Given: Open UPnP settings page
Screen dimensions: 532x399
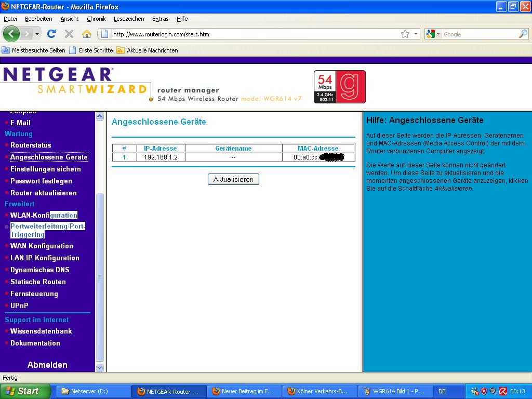Looking at the screenshot, I should [x=19, y=305].
